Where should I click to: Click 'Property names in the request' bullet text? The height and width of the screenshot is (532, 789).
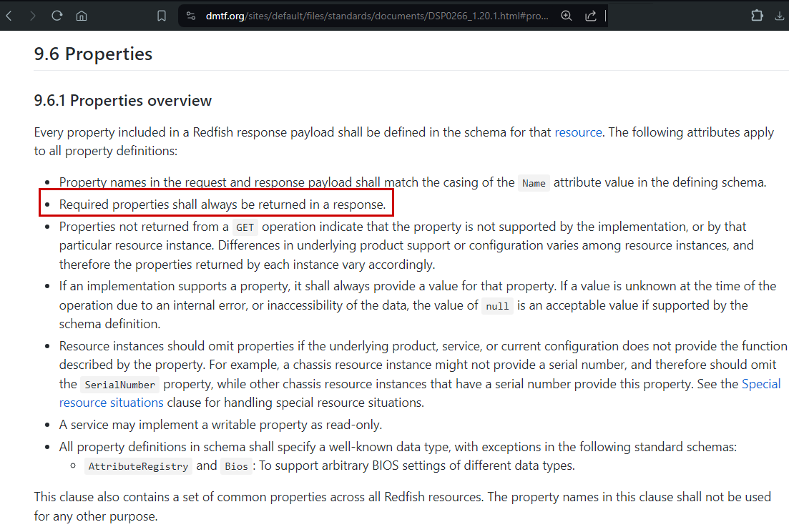point(413,182)
